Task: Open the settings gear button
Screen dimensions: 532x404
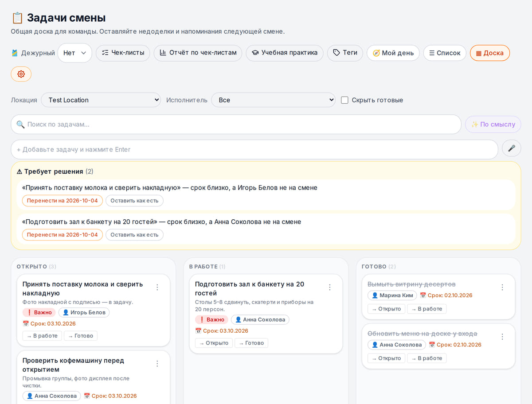Action: (21, 74)
